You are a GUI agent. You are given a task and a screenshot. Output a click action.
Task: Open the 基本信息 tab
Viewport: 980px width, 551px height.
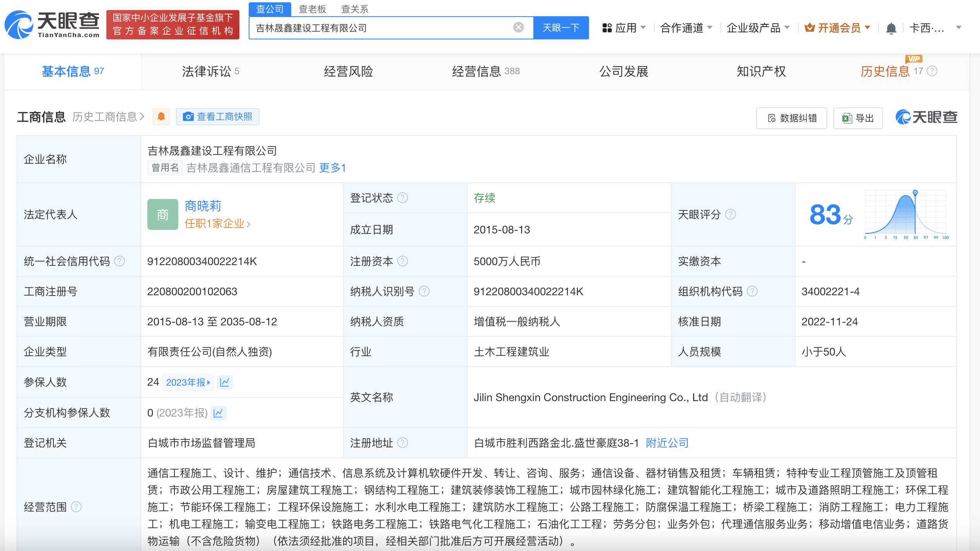[73, 71]
